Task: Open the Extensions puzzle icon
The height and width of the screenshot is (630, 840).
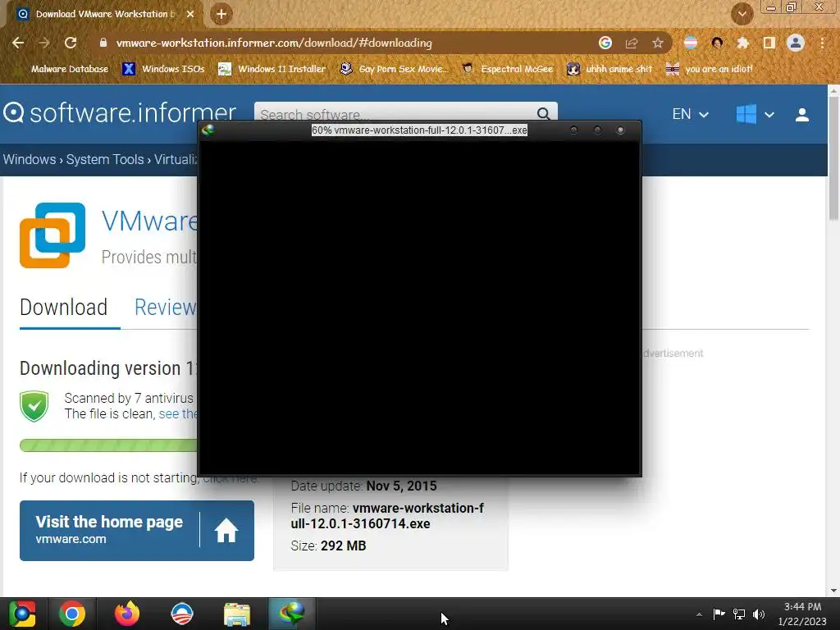Action: [x=742, y=43]
